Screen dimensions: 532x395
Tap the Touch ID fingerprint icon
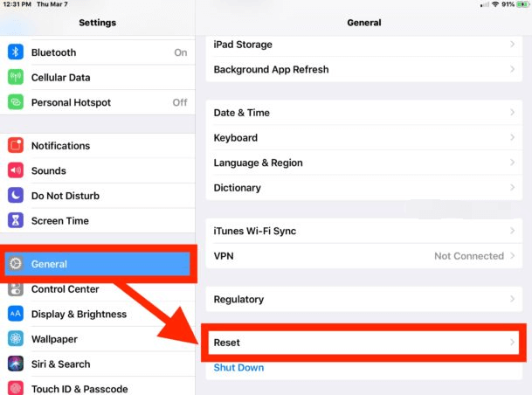16,389
